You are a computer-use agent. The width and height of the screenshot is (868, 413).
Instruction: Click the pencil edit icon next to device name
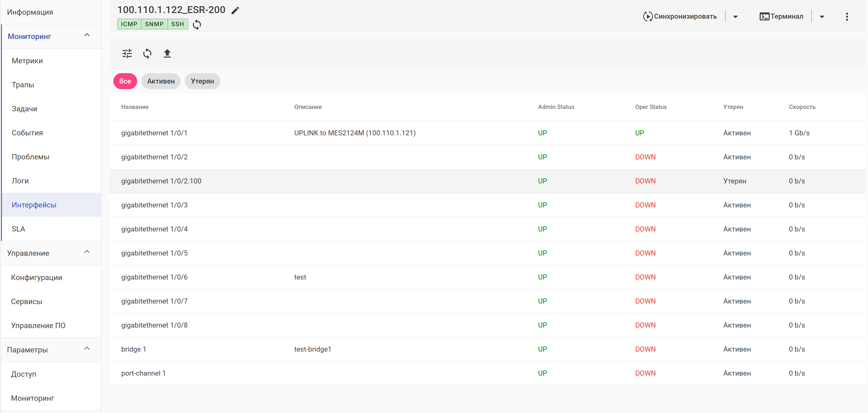point(235,10)
